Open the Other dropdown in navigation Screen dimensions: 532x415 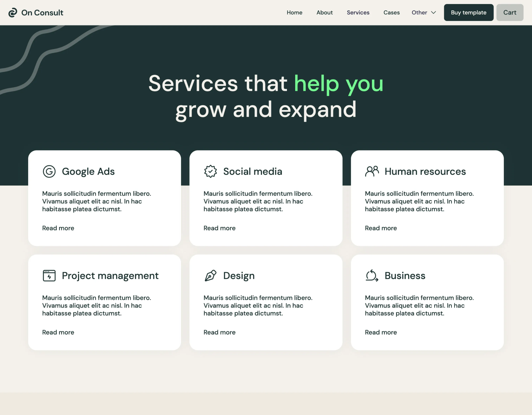(x=419, y=13)
